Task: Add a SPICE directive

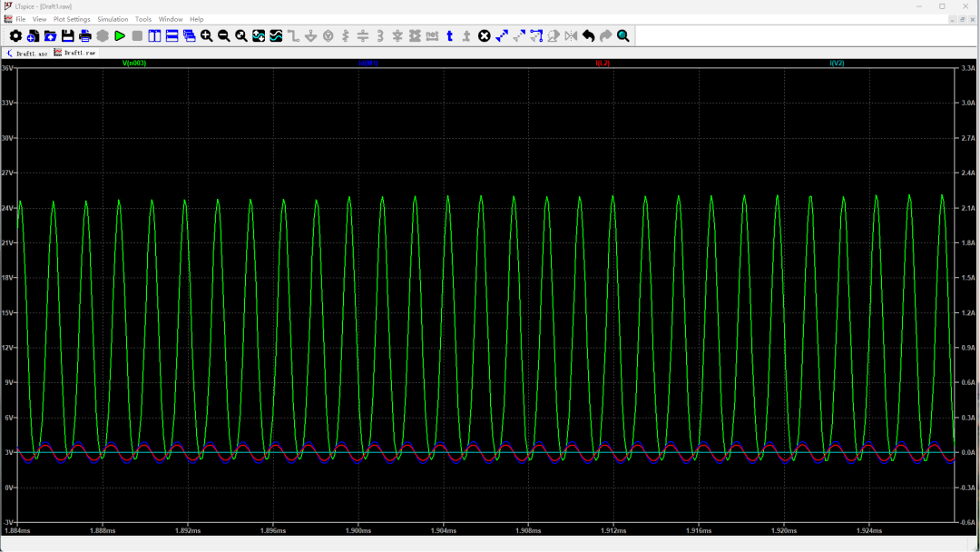Action: tap(467, 36)
